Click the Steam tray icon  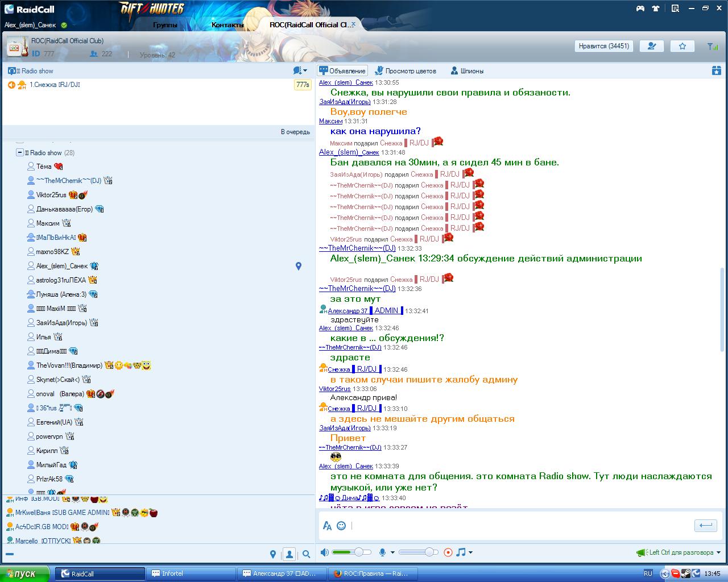tap(686, 573)
